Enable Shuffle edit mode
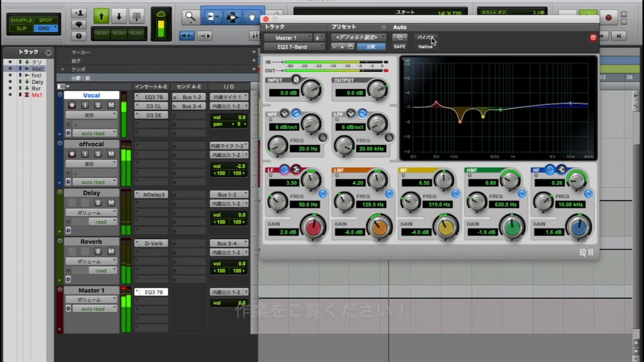The width and height of the screenshot is (644, 362). point(21,21)
